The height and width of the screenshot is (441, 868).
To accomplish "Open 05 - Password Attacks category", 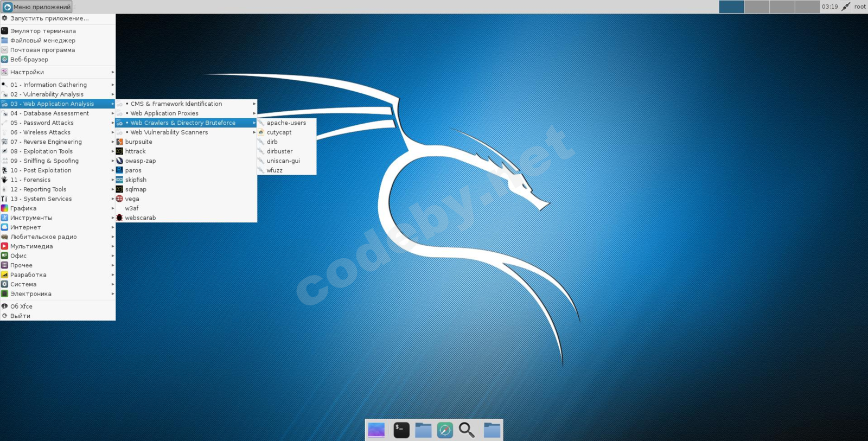I will coord(58,123).
